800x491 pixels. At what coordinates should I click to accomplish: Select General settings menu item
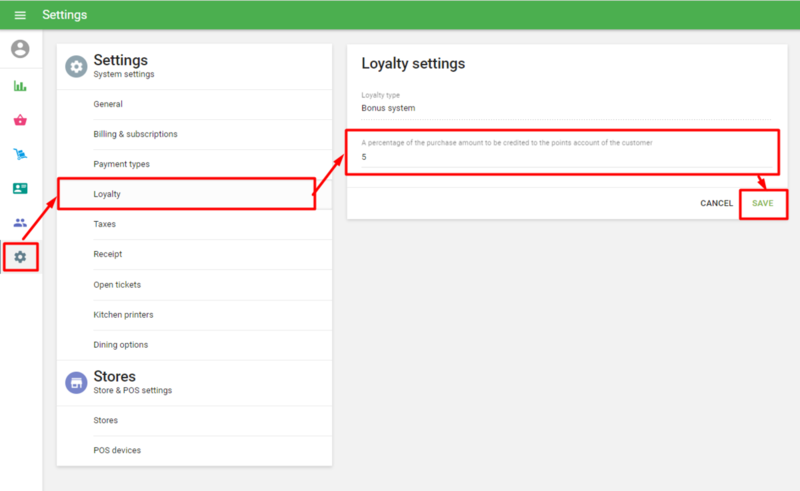108,104
